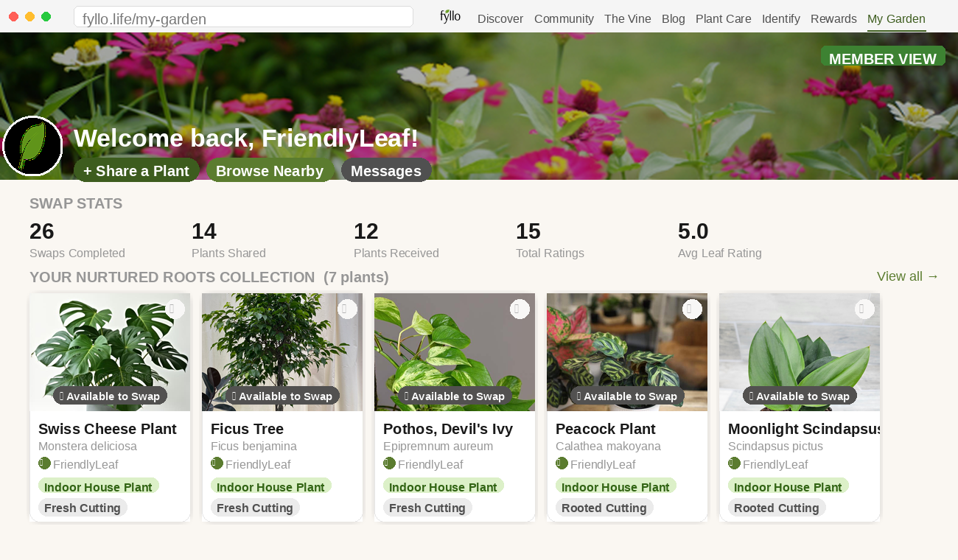Toggle Available to Swap on the Swiss Cheese Plant

tap(109, 396)
